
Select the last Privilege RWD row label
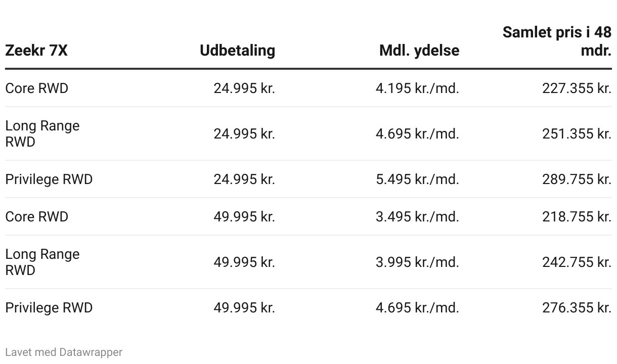pos(49,308)
